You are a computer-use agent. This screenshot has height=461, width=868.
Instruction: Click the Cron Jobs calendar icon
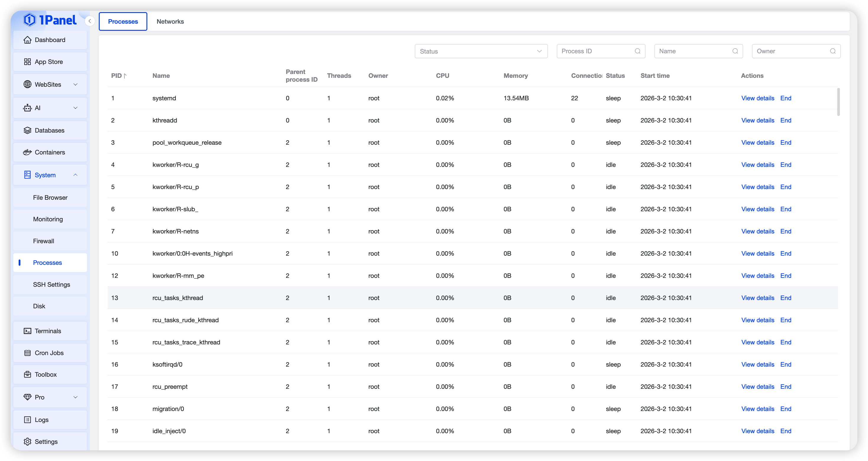27,353
